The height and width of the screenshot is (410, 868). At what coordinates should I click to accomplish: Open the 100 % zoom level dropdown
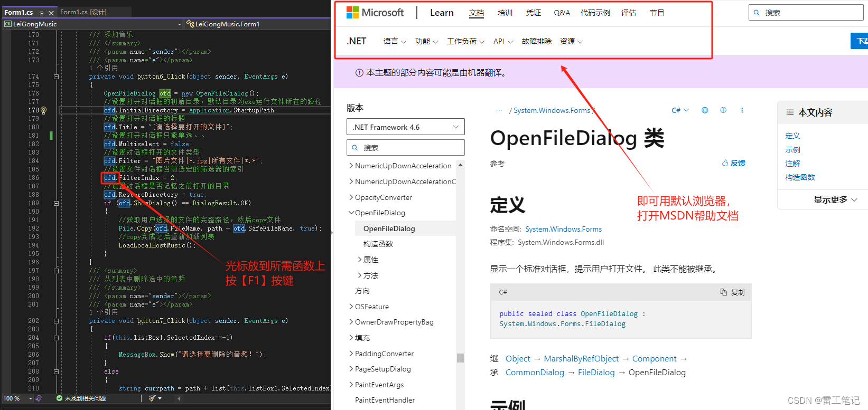tap(17, 398)
